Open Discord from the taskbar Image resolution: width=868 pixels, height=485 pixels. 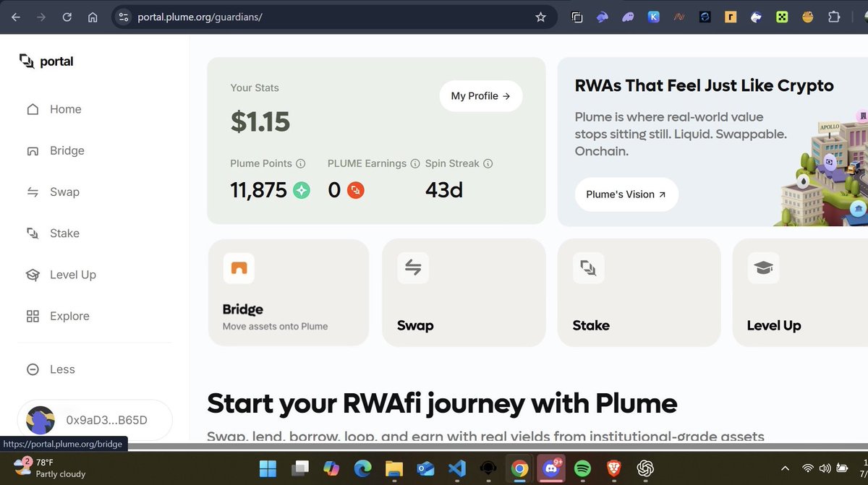click(550, 468)
